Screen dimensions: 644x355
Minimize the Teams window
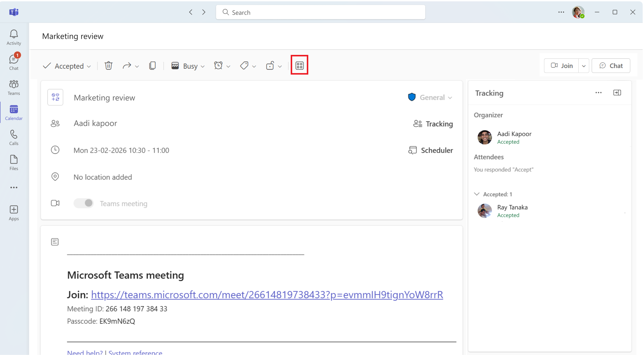click(597, 12)
